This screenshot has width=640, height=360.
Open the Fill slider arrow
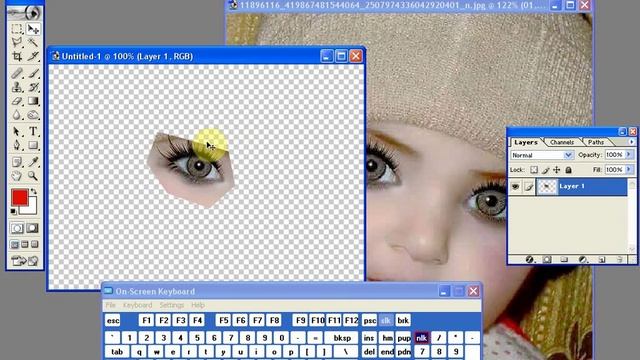[x=629, y=169]
